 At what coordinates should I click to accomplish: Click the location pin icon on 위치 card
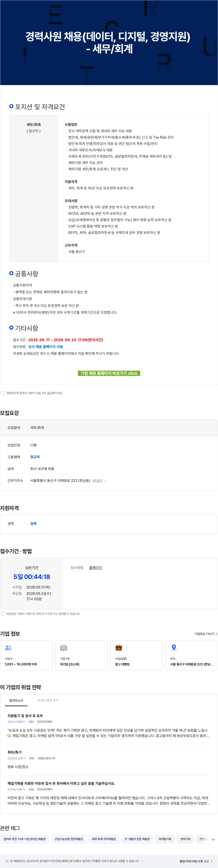pos(174,648)
